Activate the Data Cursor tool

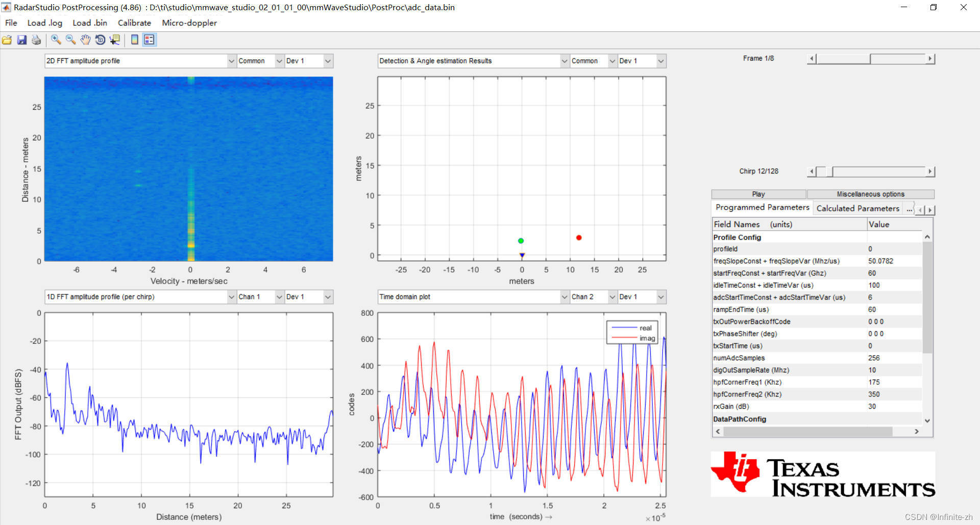(x=115, y=40)
